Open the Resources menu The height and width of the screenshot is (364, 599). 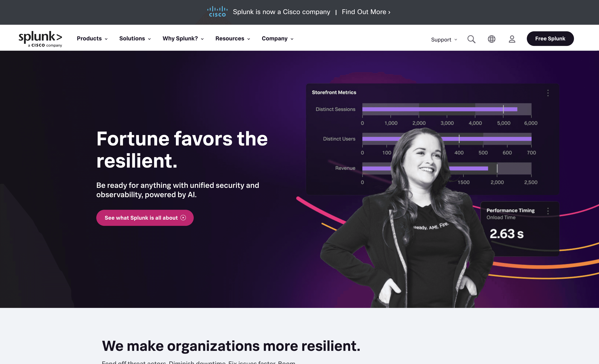click(233, 38)
